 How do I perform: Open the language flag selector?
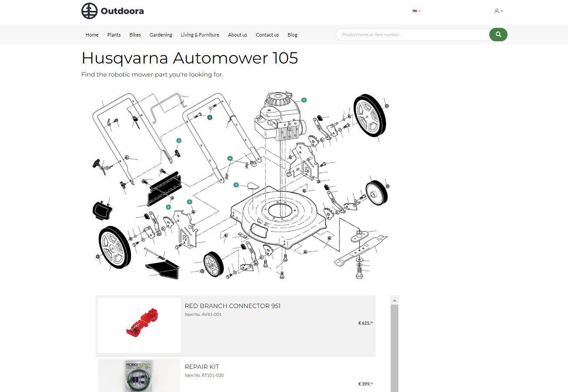[417, 11]
